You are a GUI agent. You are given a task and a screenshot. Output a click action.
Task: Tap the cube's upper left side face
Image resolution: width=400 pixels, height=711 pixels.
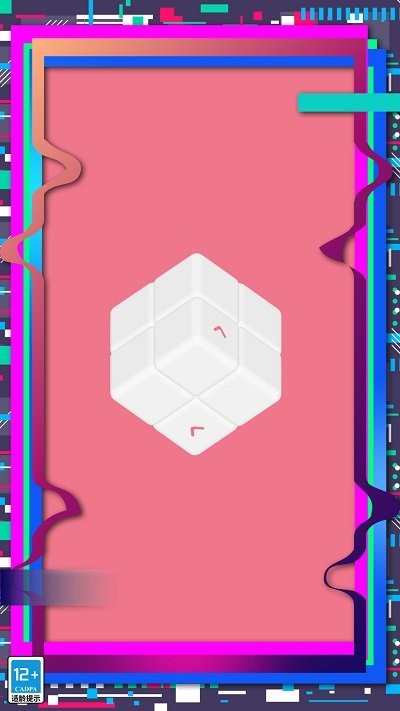pyautogui.click(x=132, y=315)
